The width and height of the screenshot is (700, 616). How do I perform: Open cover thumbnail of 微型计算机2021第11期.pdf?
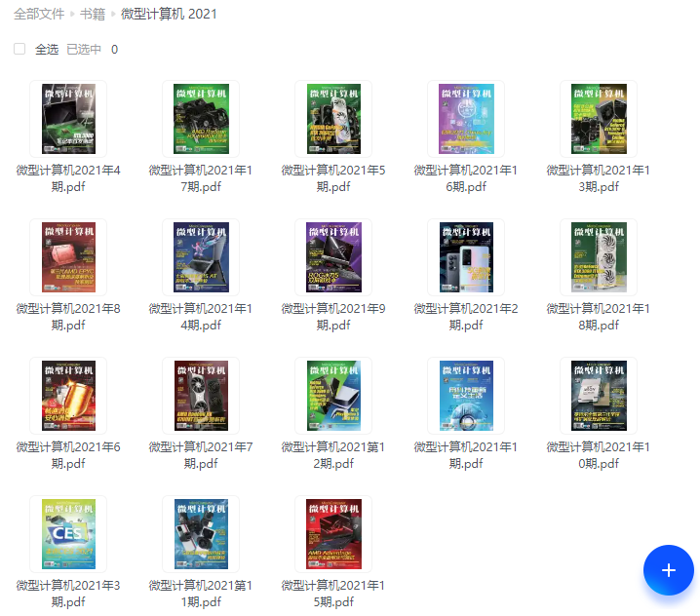pyautogui.click(x=201, y=534)
